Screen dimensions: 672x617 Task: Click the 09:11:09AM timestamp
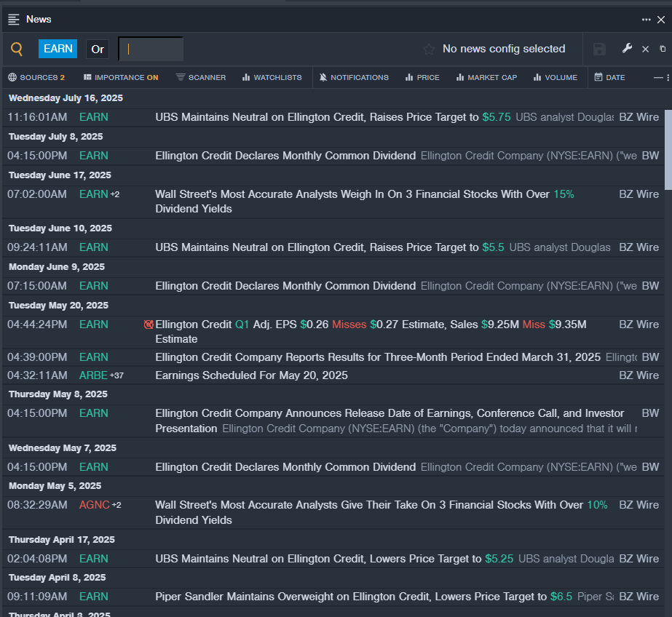pyautogui.click(x=37, y=597)
